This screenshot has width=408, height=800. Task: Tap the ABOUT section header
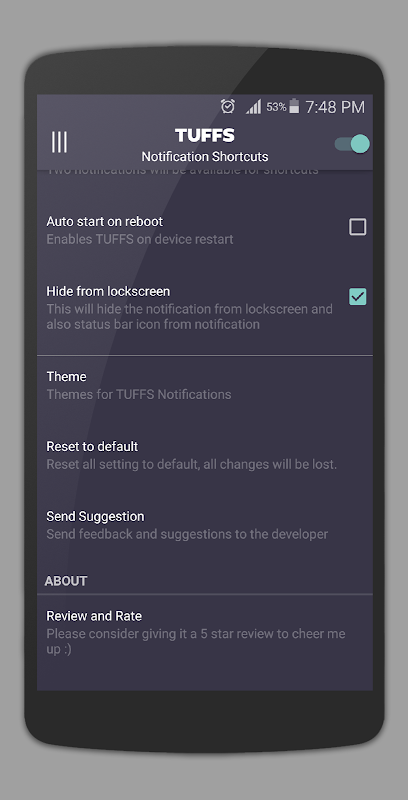(x=66, y=581)
